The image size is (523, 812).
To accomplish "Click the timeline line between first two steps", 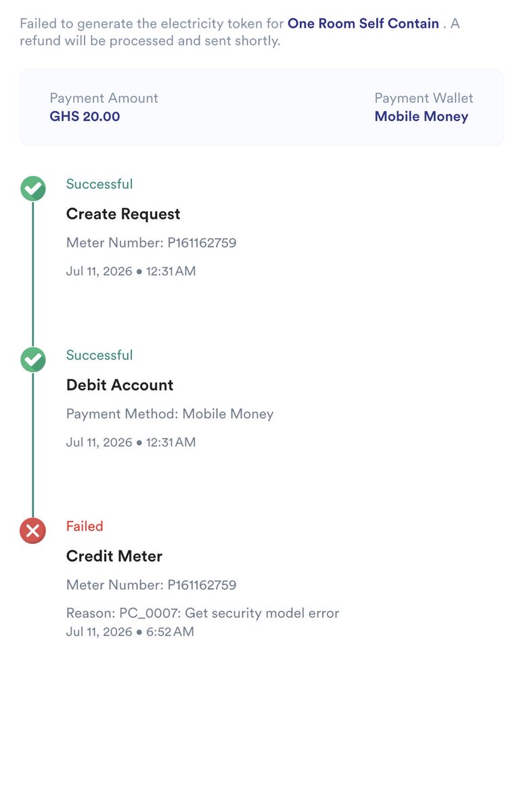I will (32, 274).
